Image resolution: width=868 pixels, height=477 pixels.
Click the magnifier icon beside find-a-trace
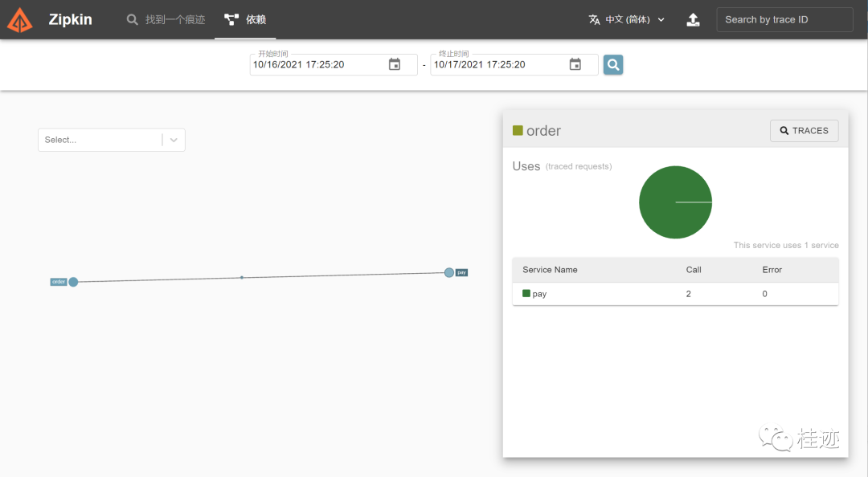point(132,20)
